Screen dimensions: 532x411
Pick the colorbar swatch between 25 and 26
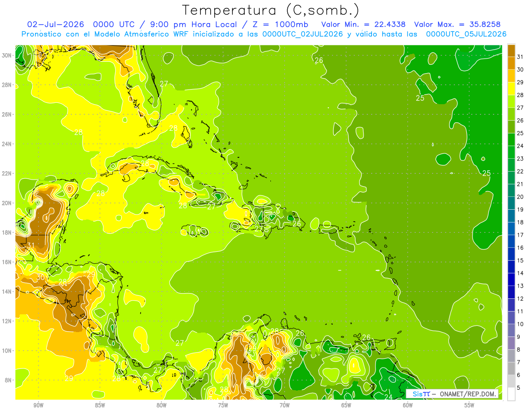512,127
